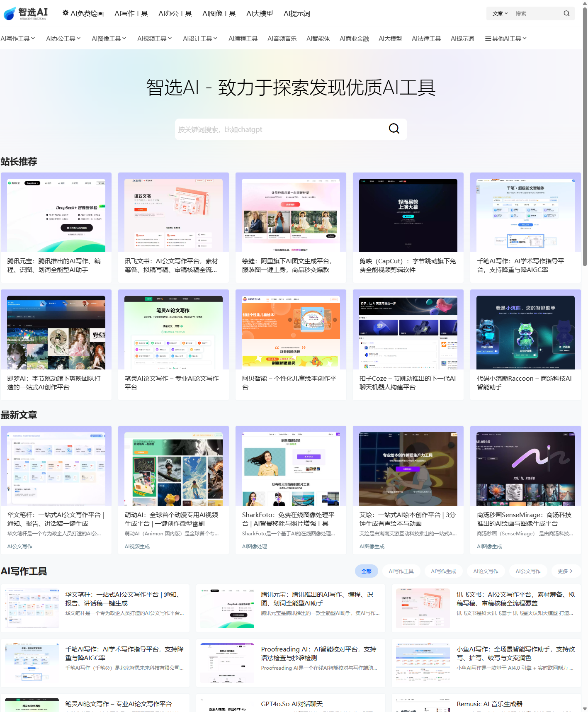Open AI提示词 in the top header

(x=297, y=13)
